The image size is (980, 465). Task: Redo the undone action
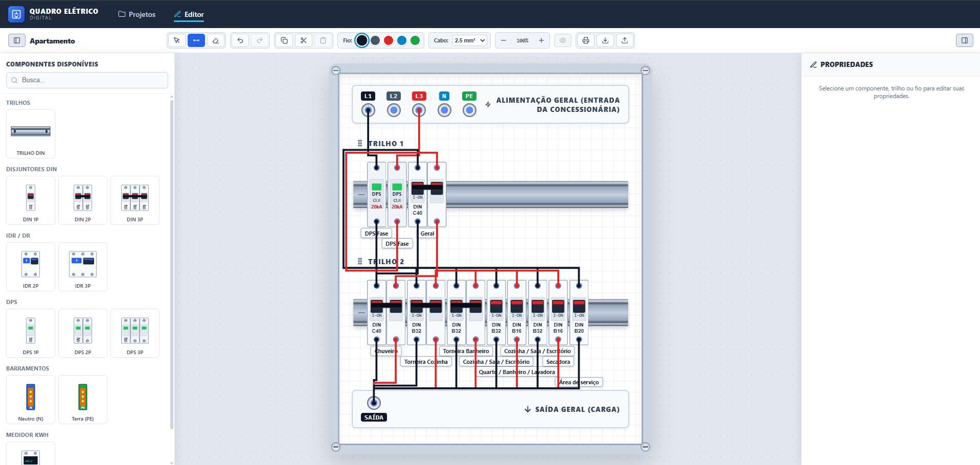pyautogui.click(x=260, y=40)
